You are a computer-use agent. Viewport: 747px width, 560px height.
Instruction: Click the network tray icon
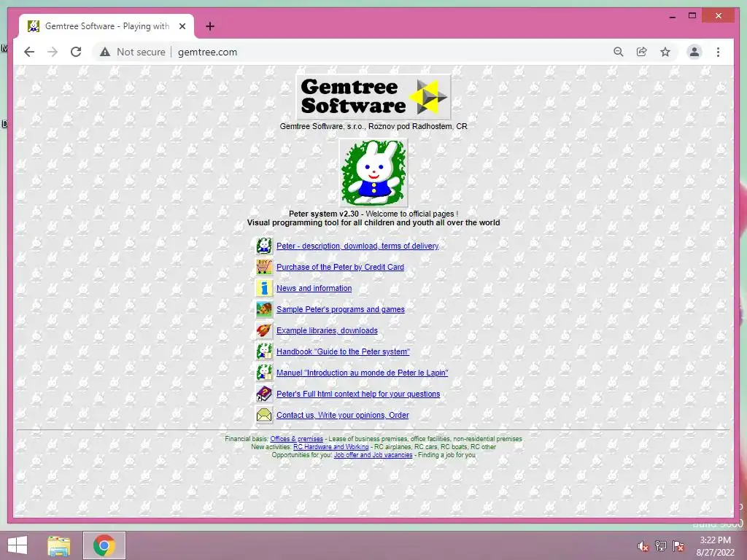click(661, 546)
